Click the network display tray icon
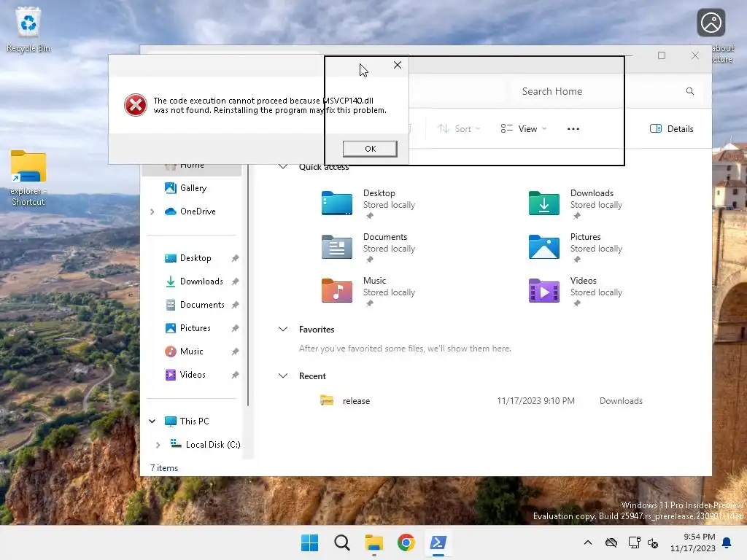747x560 pixels. [634, 542]
